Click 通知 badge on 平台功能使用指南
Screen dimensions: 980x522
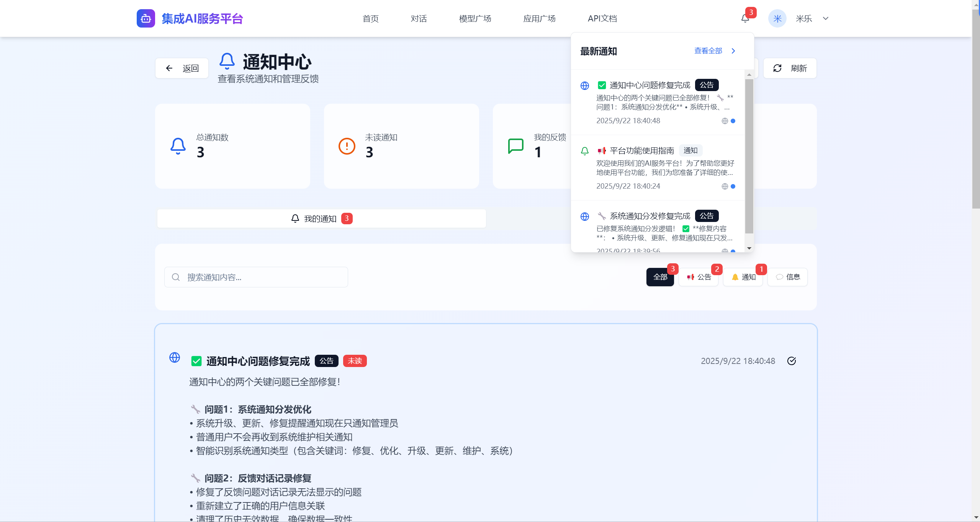click(690, 150)
